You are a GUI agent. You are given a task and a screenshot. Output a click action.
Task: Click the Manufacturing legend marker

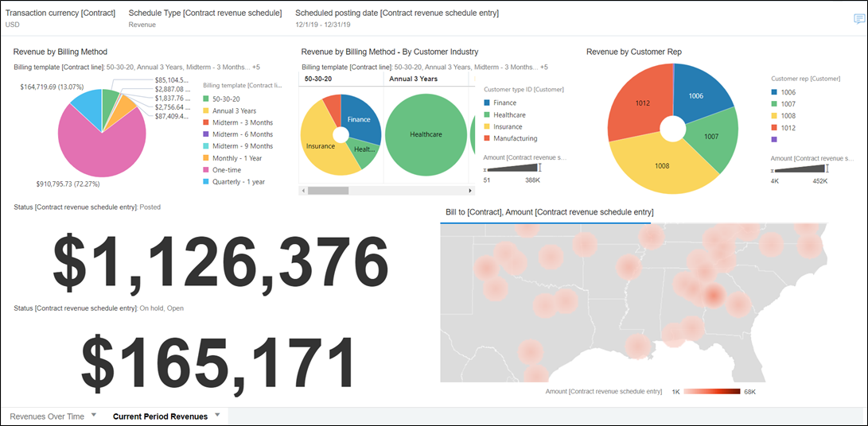click(x=487, y=139)
